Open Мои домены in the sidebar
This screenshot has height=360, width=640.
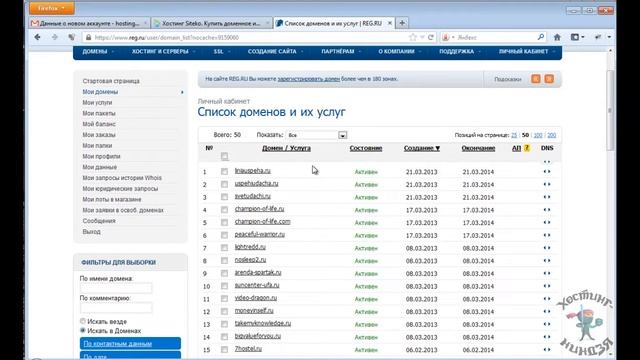tap(100, 92)
